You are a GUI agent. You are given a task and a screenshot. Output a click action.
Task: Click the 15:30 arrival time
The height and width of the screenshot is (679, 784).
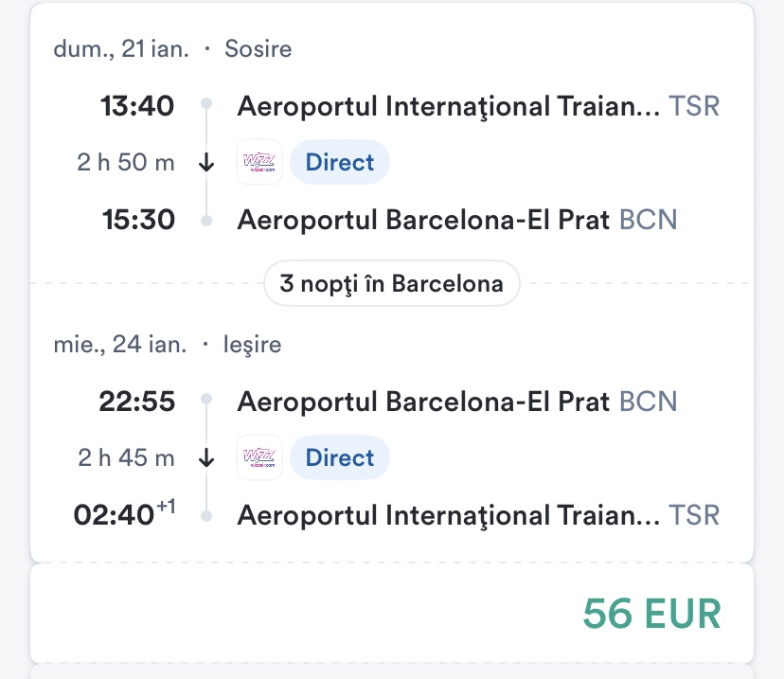coord(138,220)
